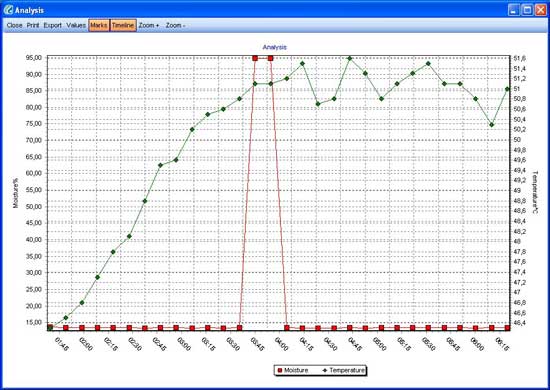Click Print in the toolbar
Viewport: 550px width, 390px height.
click(33, 25)
